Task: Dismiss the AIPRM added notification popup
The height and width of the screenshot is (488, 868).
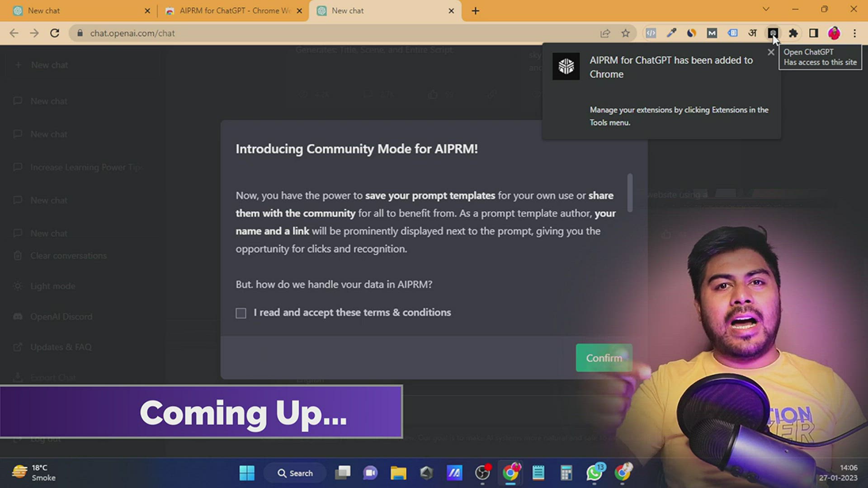Action: tap(771, 52)
